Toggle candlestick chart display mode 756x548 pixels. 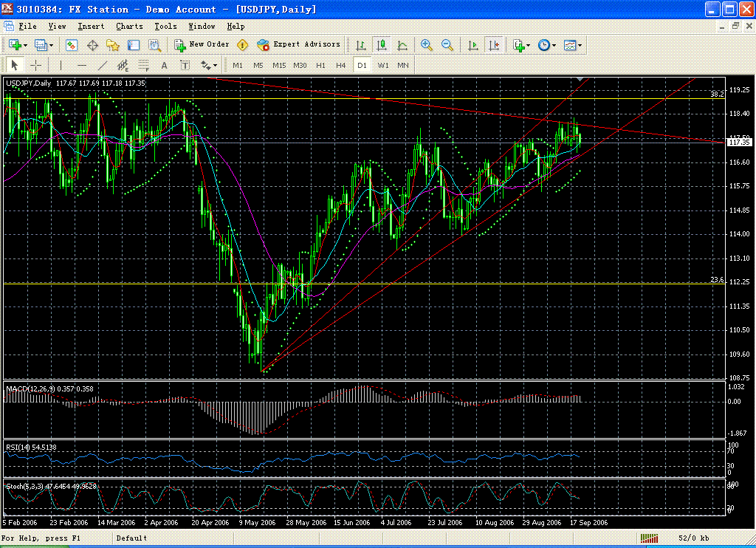tap(382, 45)
